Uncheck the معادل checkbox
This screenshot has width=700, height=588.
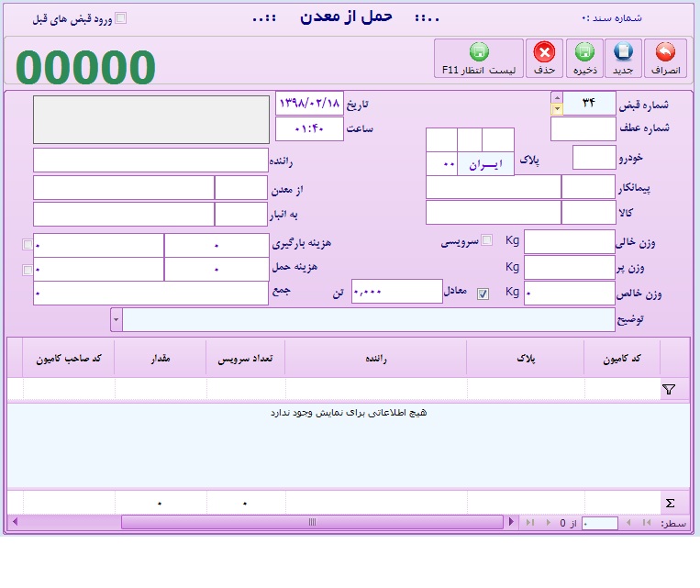tap(483, 294)
